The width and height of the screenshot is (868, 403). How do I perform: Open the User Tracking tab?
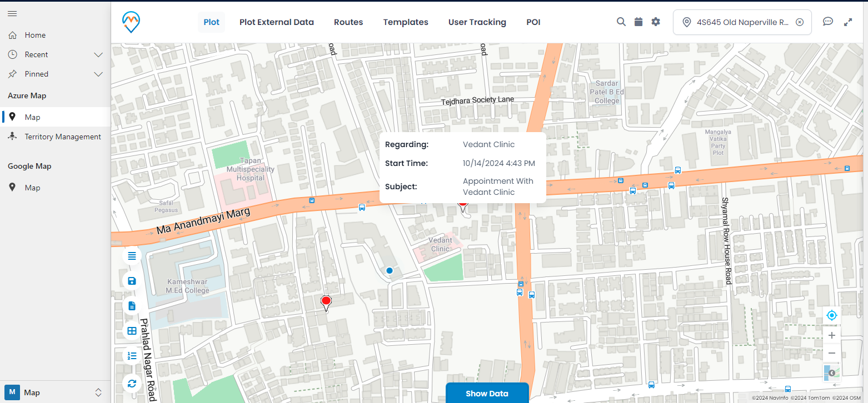[x=477, y=22]
